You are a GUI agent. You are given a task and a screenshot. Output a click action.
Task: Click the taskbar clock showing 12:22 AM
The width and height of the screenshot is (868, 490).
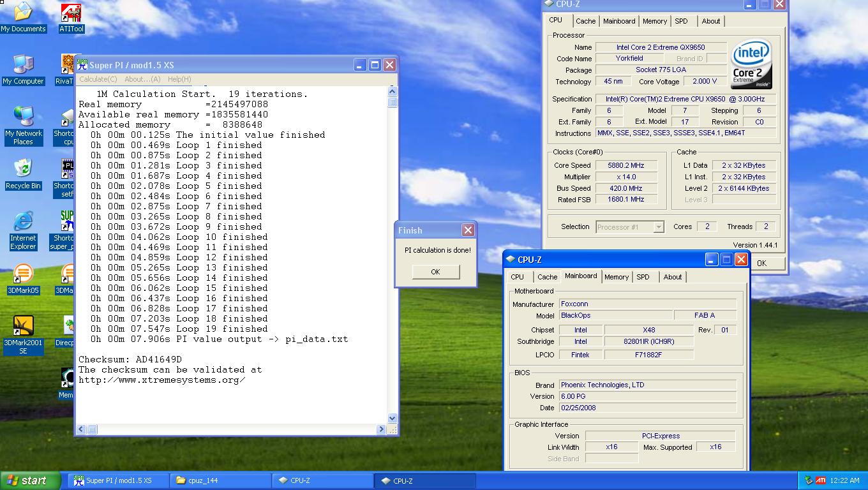tap(845, 480)
